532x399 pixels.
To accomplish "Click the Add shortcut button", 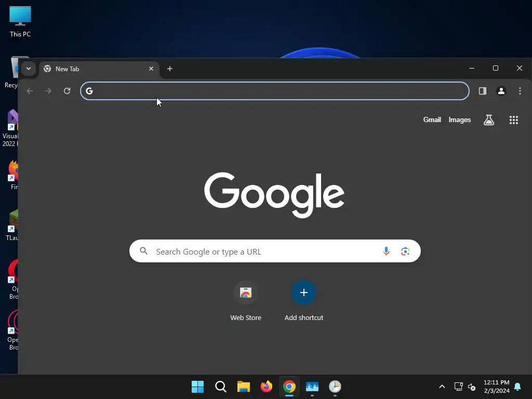I will 303,292.
